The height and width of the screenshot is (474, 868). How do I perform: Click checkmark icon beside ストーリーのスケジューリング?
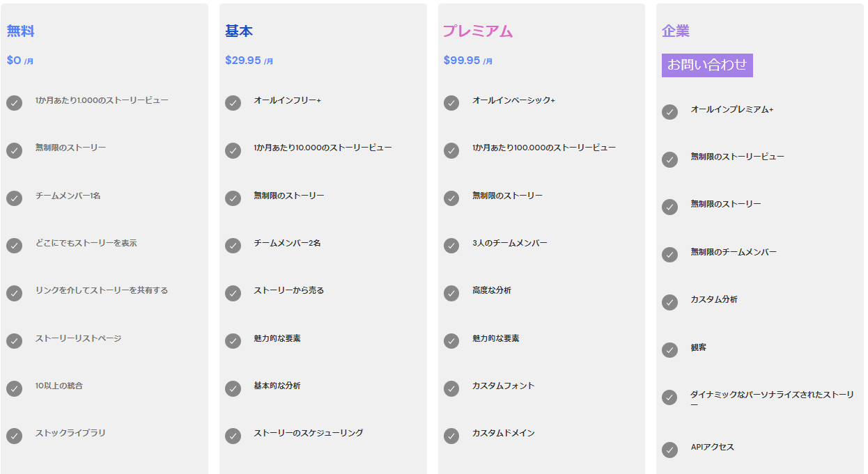(x=233, y=436)
